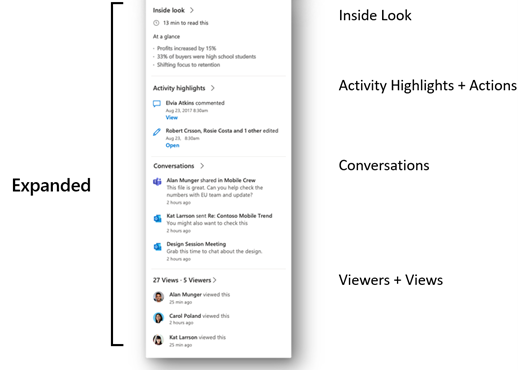Click 'Carol Poland viewed this' row
520x370 pixels.
pyautogui.click(x=191, y=318)
